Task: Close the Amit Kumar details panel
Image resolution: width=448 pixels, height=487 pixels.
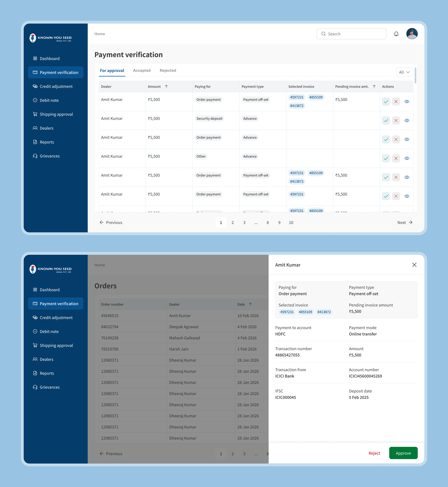Action: point(414,265)
